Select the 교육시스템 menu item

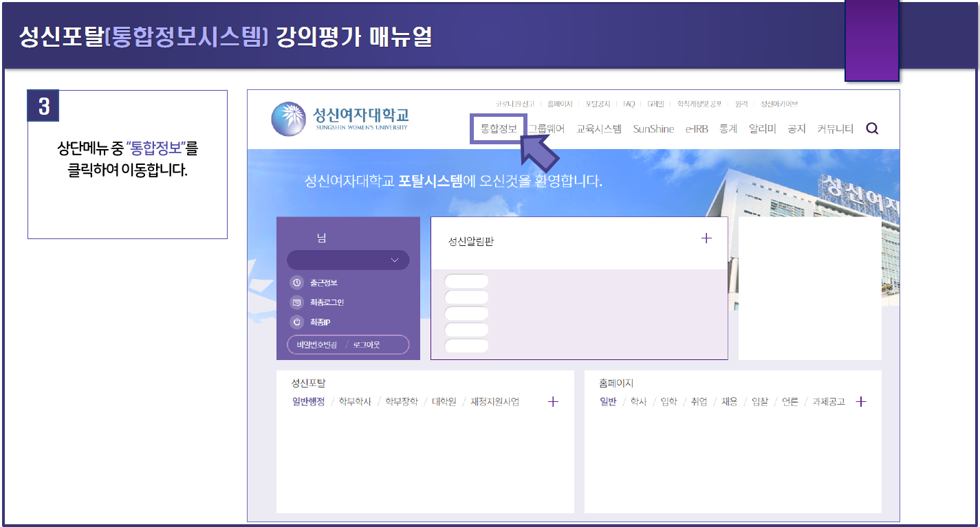(598, 128)
